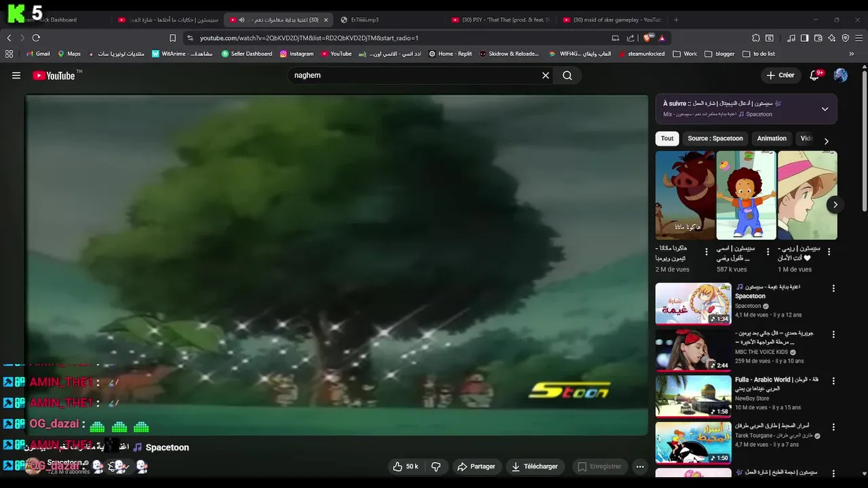The width and height of the screenshot is (868, 488).
Task: Toggle the browser sidebar panel icon
Action: (x=805, y=38)
